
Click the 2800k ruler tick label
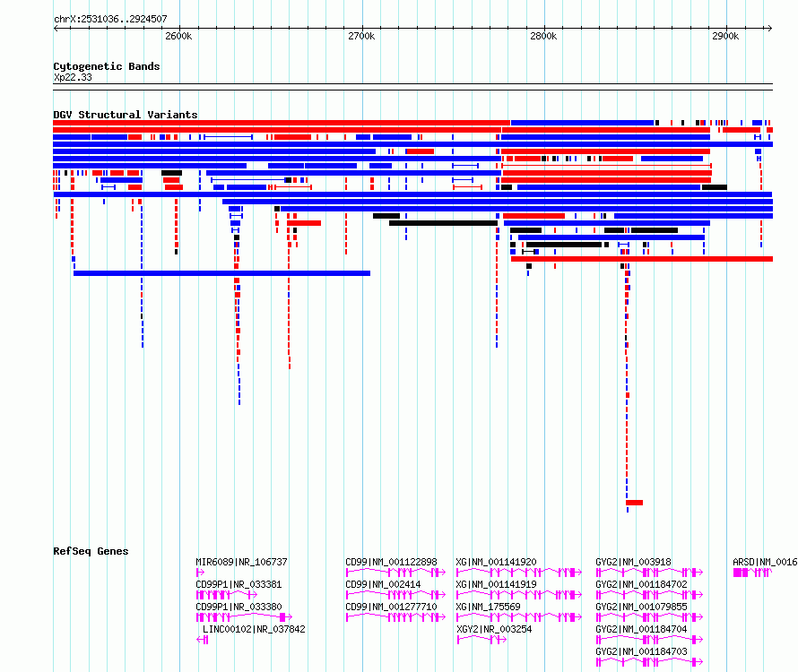click(x=543, y=36)
